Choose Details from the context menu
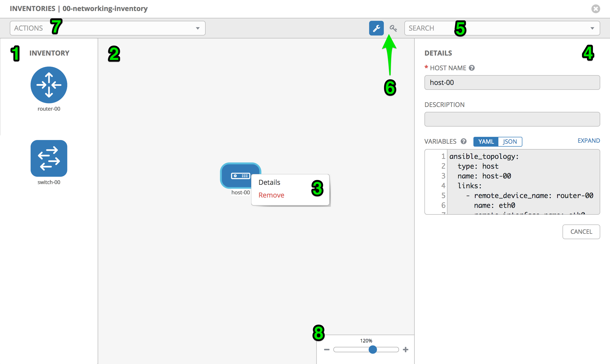The image size is (610, 364). [269, 182]
